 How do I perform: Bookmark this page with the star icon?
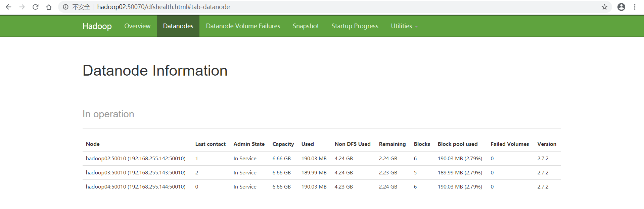click(x=604, y=7)
